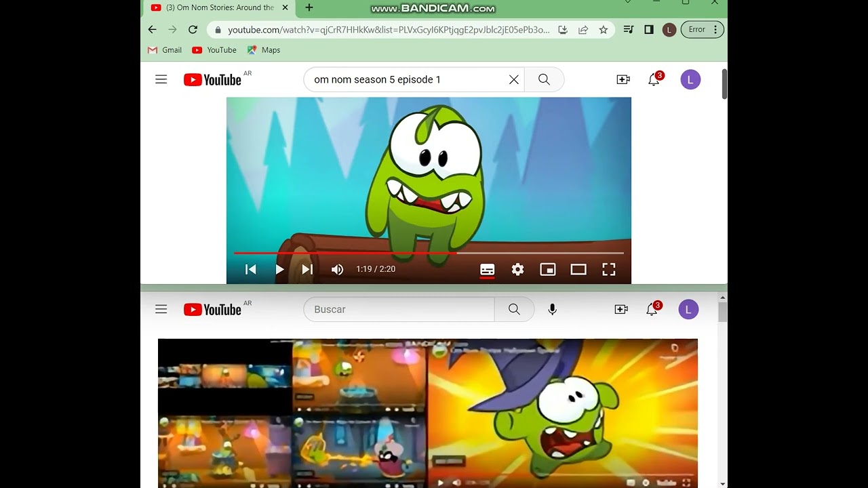Reload the page with the refresh icon
Screen dimensions: 868x488
click(193, 30)
